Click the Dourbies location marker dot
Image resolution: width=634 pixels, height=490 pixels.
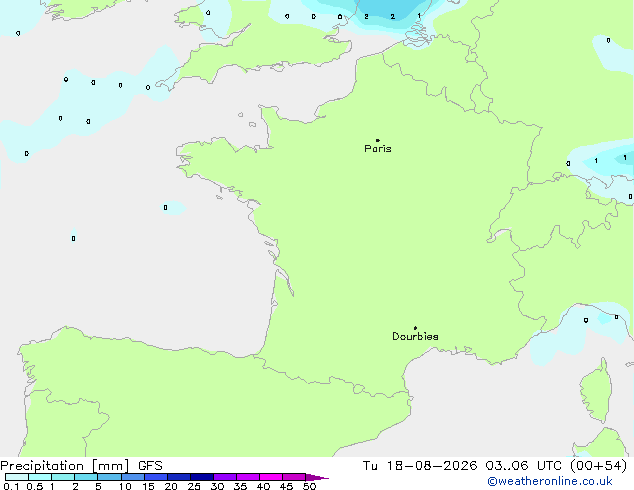coord(415,328)
